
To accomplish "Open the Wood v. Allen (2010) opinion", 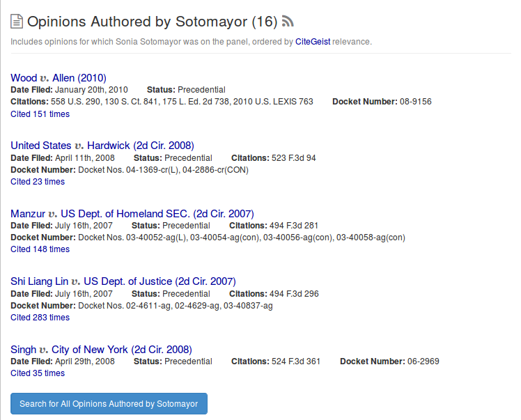I will pyautogui.click(x=59, y=77).
